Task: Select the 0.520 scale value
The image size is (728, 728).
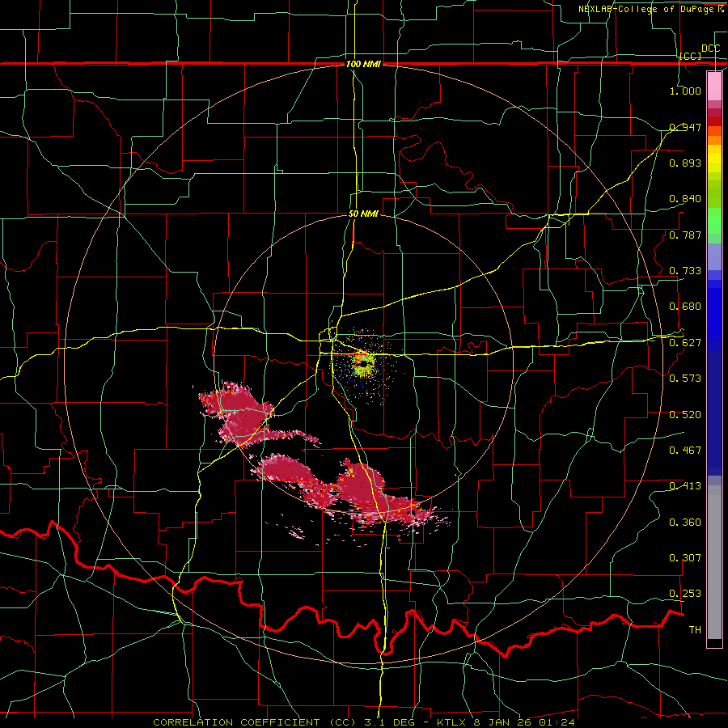Action: click(685, 414)
